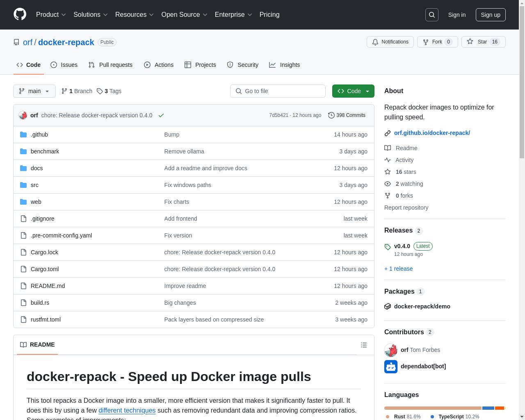Open the green Code dropdown button
Image resolution: width=525 pixels, height=420 pixels.
point(353,91)
